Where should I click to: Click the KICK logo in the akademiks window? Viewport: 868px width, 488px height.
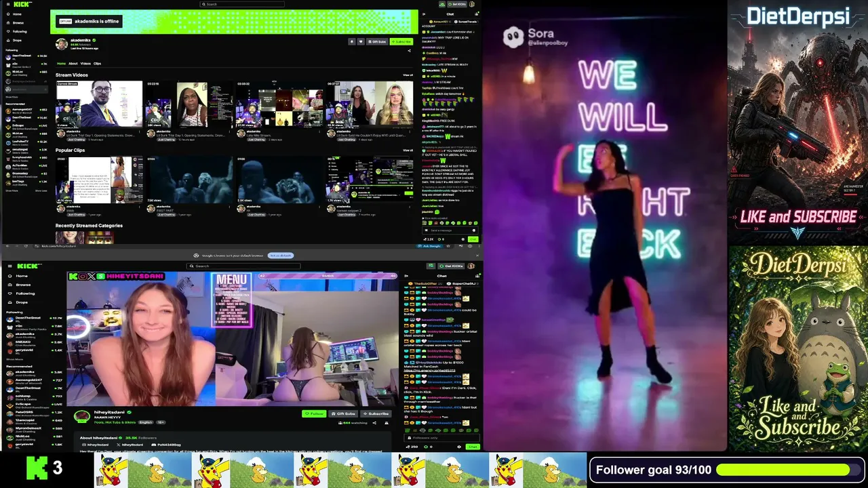[x=22, y=4]
